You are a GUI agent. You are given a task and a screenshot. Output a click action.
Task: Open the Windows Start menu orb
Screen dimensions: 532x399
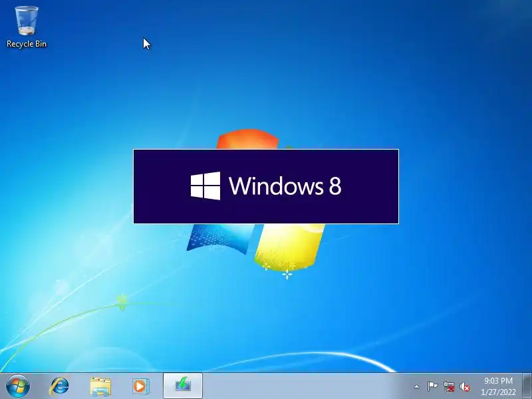click(18, 386)
